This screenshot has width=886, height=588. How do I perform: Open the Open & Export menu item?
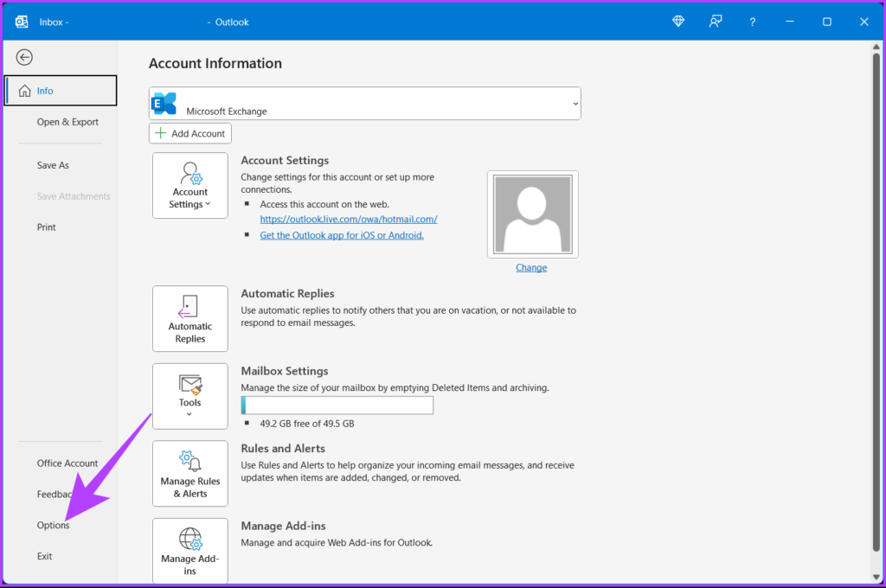point(67,122)
